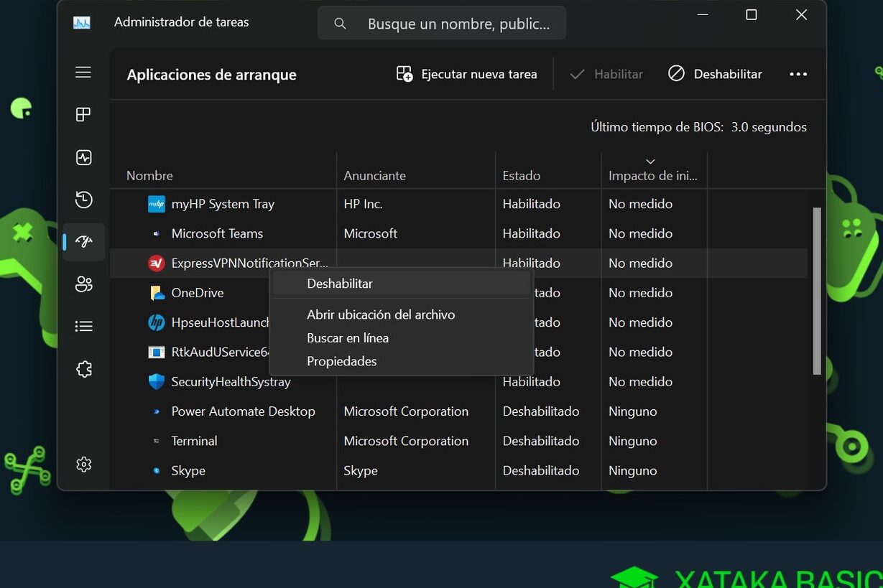Open the App history view
The height and width of the screenshot is (588, 883).
(x=83, y=200)
